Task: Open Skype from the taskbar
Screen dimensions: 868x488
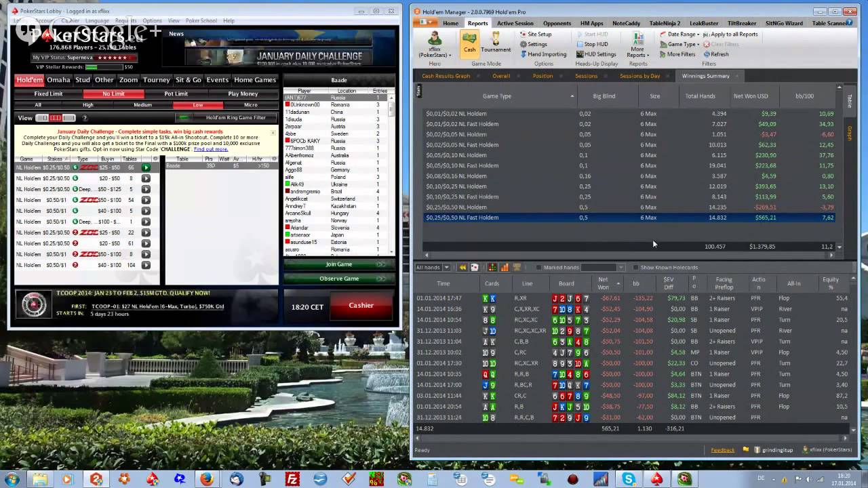Action: click(x=629, y=479)
